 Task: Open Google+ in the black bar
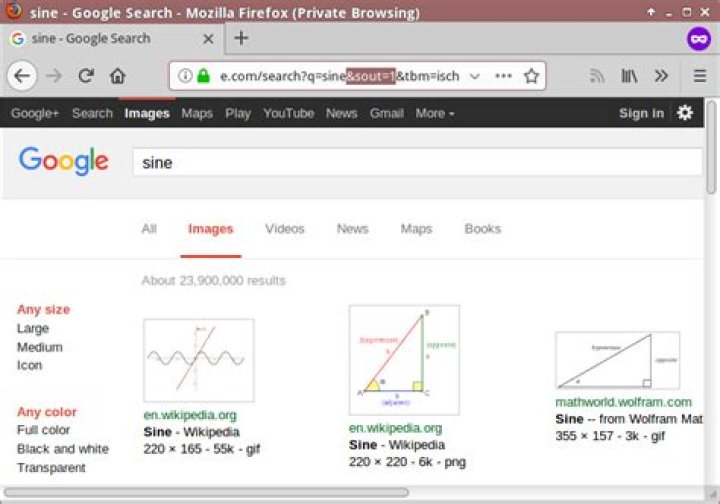click(x=35, y=113)
